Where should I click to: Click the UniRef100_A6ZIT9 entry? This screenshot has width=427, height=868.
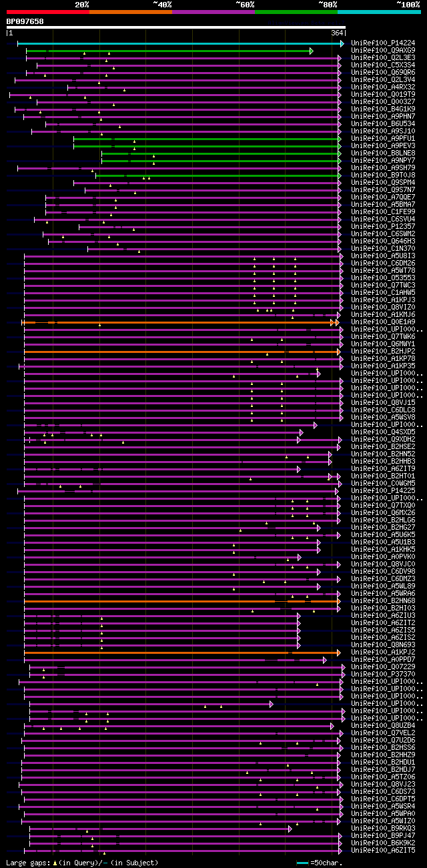pyautogui.click(x=383, y=469)
